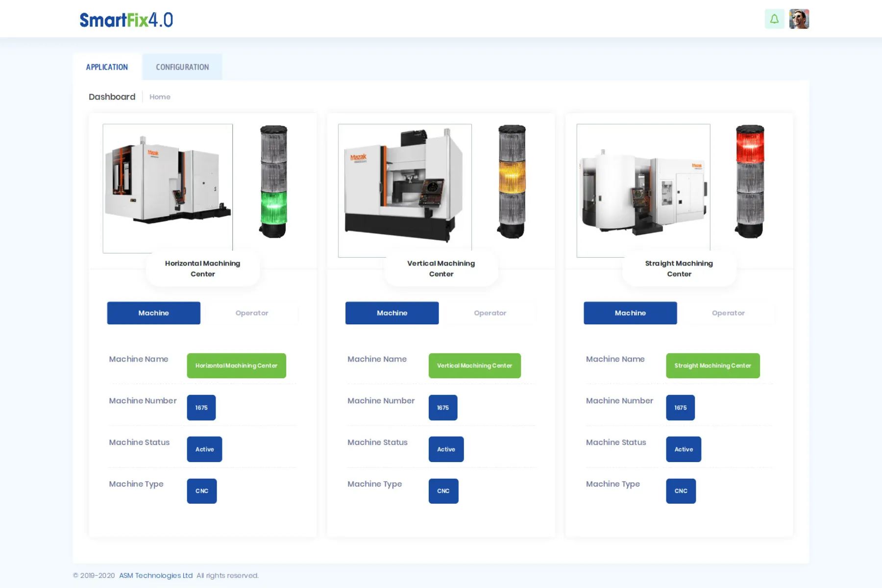The height and width of the screenshot is (588, 882).
Task: Show Operator details for Horizontal Machining Center
Action: coord(252,313)
